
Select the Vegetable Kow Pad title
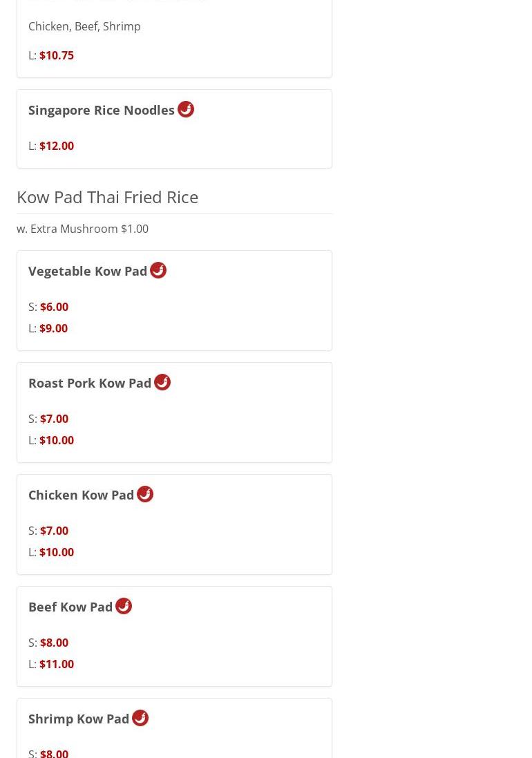[88, 271]
